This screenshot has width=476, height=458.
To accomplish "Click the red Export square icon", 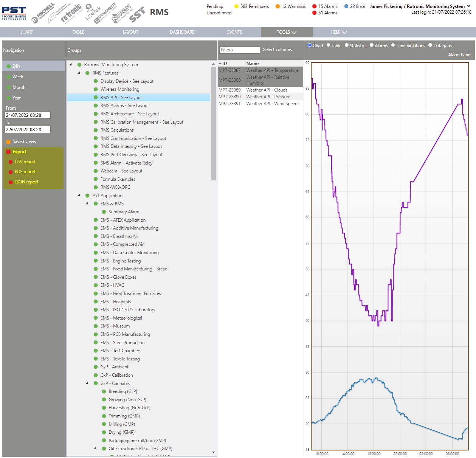I will (x=8, y=152).
